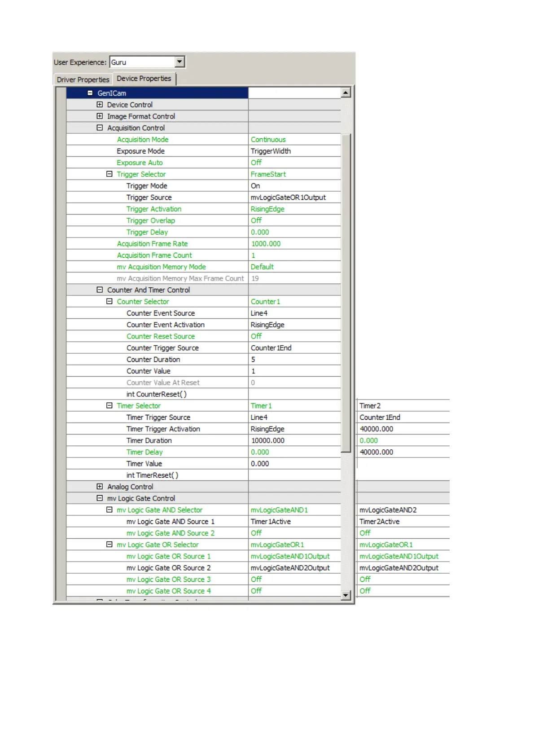Switch to the Device Properties tab
This screenshot has height=756, width=534.
(144, 79)
